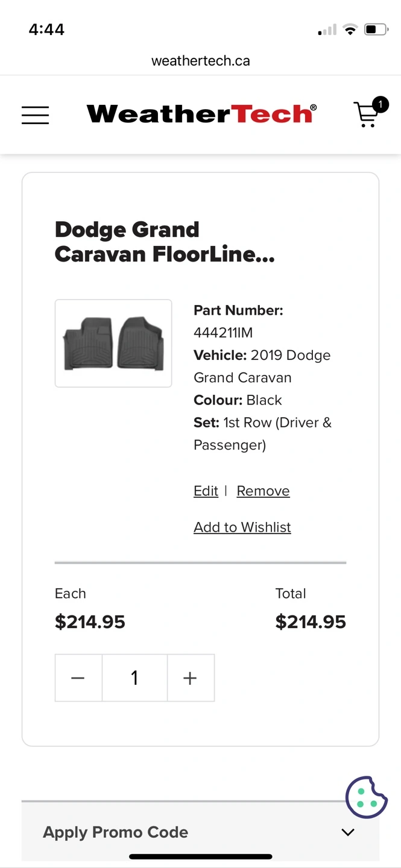This screenshot has height=868, width=401.
Task: Tap the 4:44 clock in status bar
Action: click(x=46, y=30)
